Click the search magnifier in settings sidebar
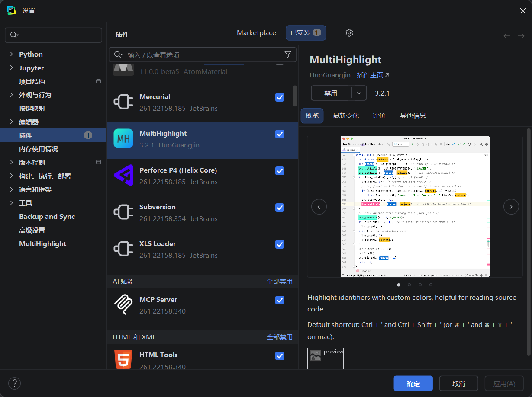 tap(14, 35)
